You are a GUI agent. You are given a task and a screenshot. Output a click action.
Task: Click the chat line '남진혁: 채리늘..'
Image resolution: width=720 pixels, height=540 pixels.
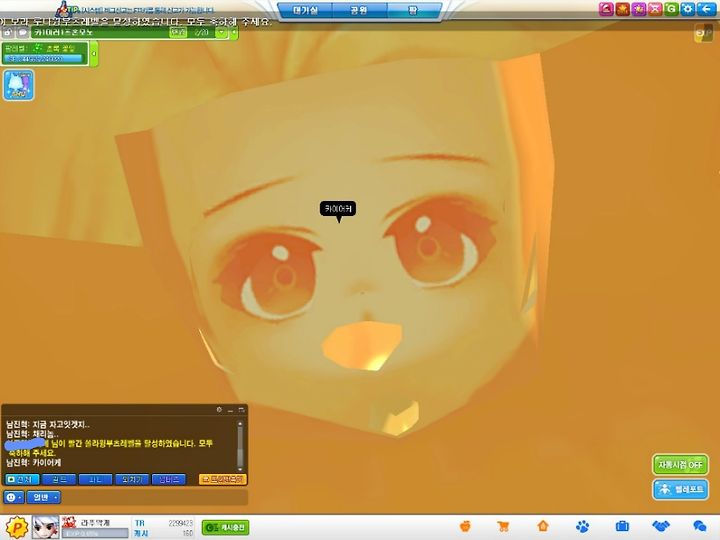pos(32,434)
